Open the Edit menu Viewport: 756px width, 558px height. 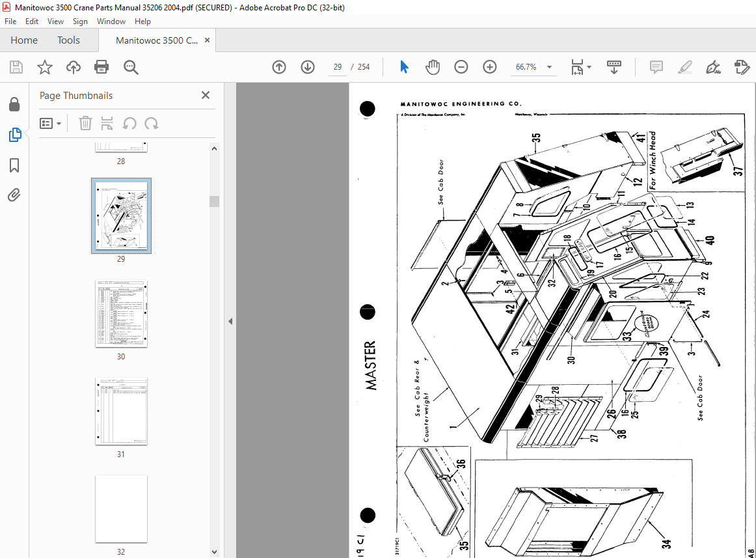click(32, 21)
